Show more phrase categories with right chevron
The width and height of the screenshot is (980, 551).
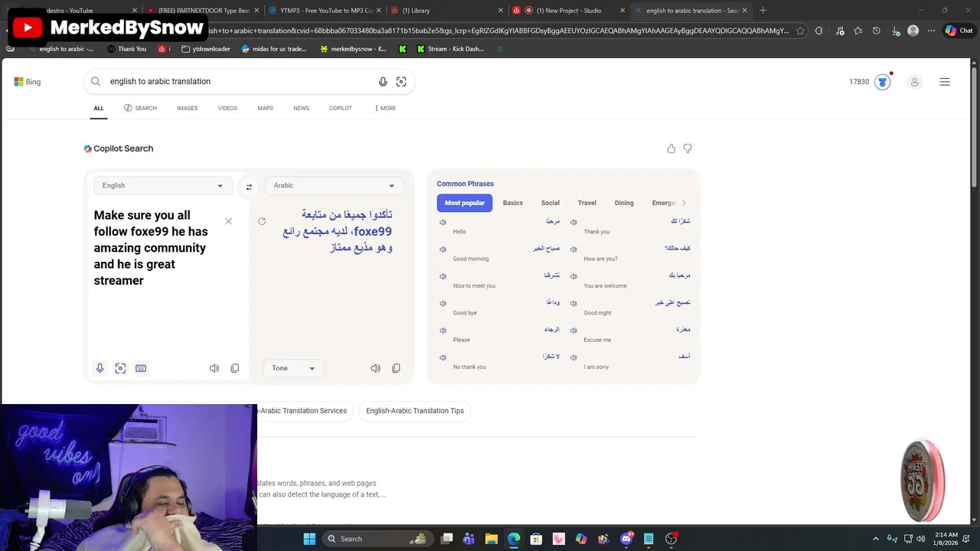[x=684, y=203]
